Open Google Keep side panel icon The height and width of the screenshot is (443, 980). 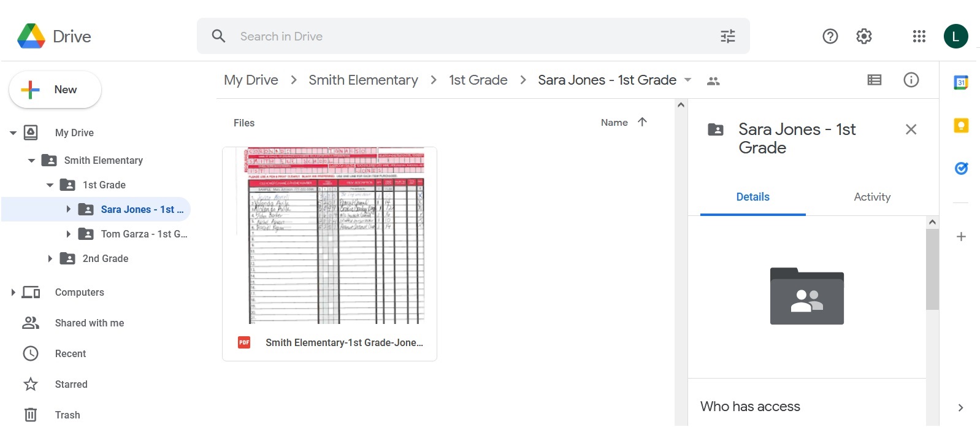tap(961, 125)
